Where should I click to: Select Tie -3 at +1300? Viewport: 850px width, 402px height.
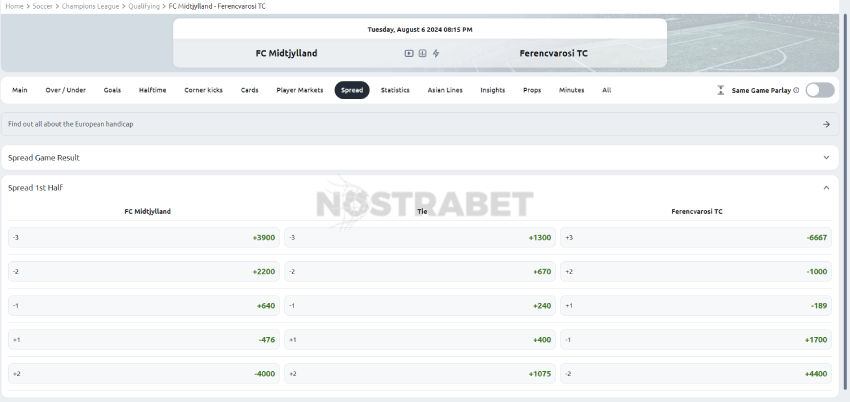420,237
